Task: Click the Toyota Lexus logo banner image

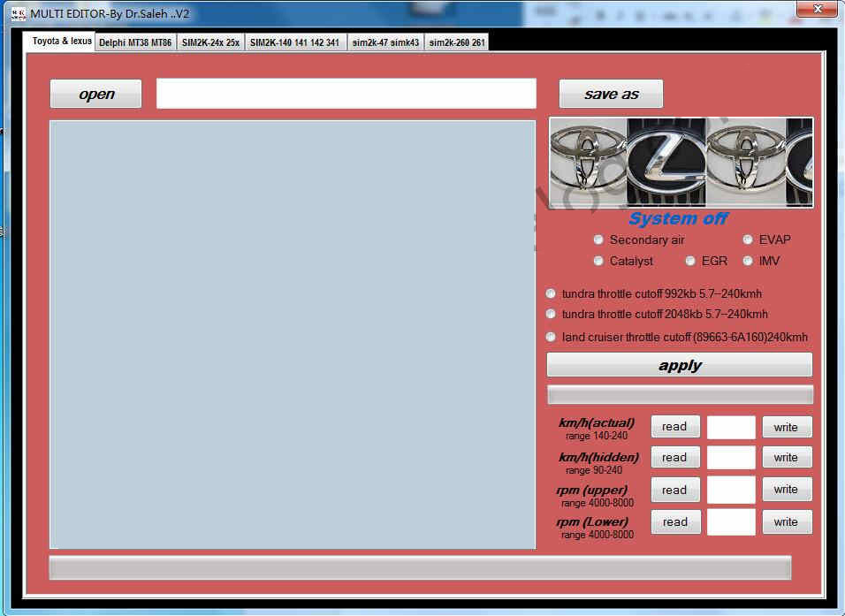Action: 681,163
